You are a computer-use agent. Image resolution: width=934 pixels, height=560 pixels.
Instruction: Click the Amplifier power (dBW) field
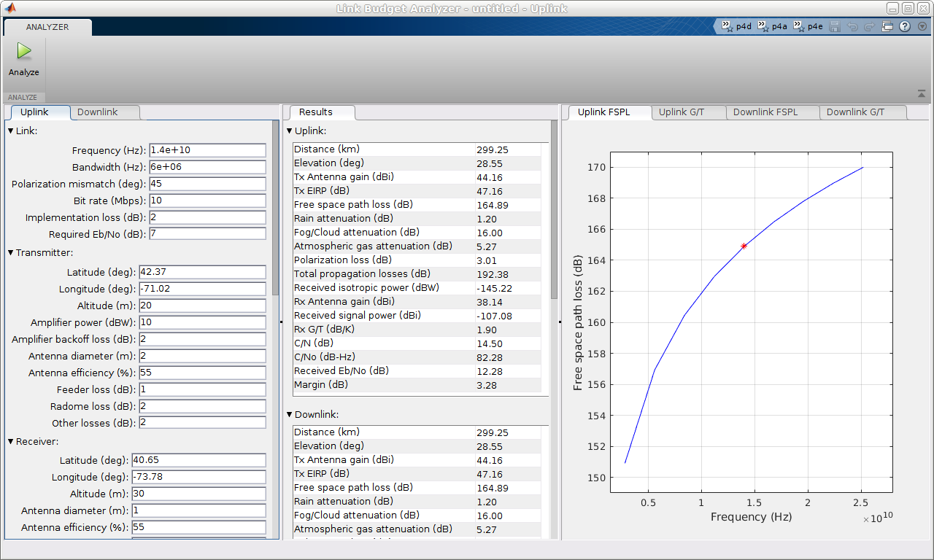(x=201, y=322)
